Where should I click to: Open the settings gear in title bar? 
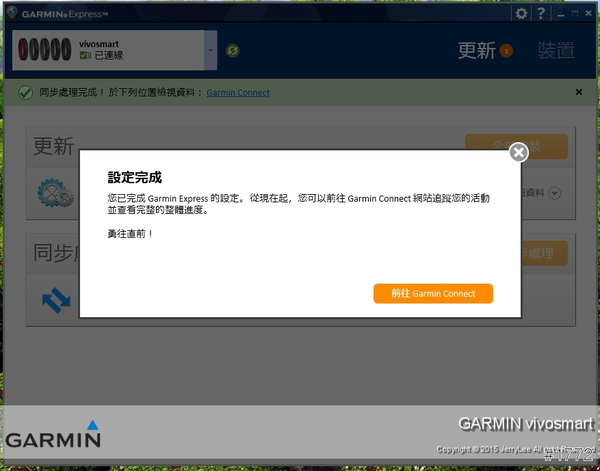(x=521, y=14)
